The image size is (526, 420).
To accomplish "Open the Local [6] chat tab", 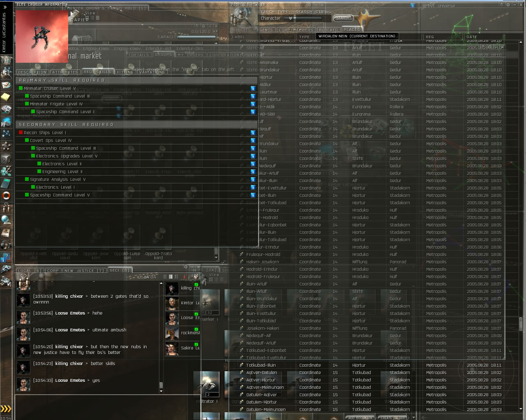I will coord(30,271).
